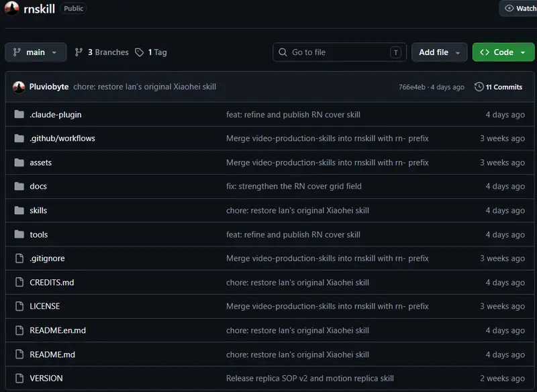Open the latest commit message in the header bar
Image resolution: width=537 pixels, height=392 pixels.
pos(144,87)
